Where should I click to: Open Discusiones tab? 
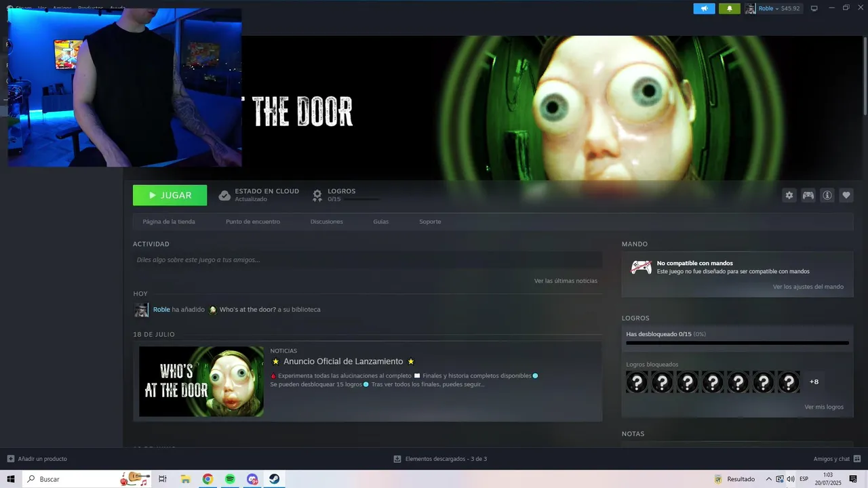click(327, 222)
